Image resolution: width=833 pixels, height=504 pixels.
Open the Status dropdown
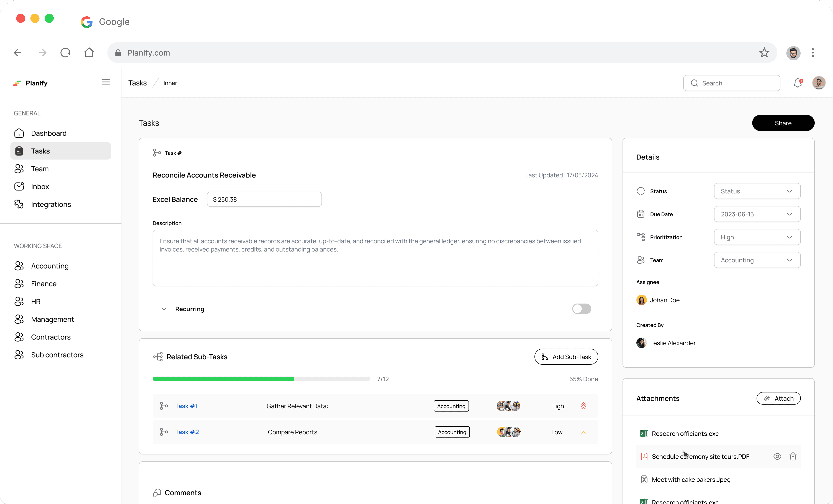click(757, 191)
